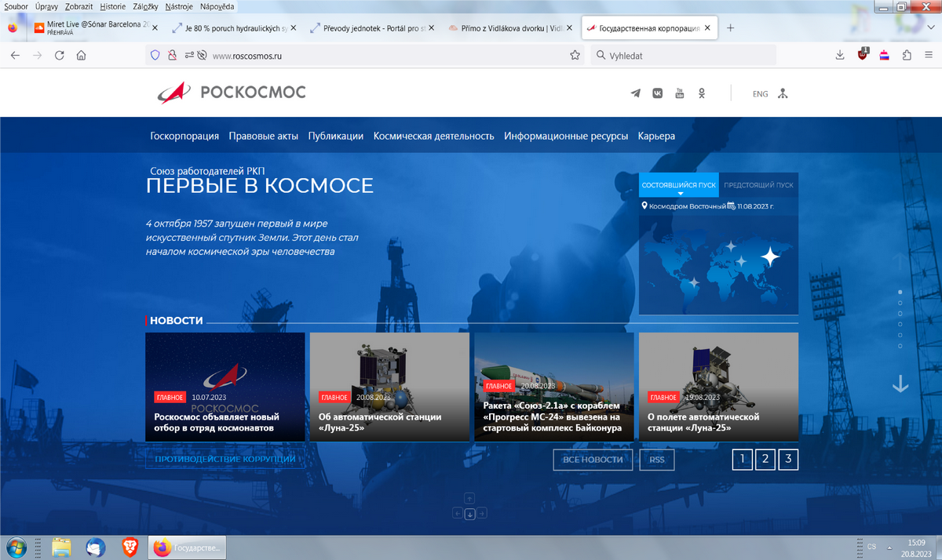The image size is (942, 560).
Task: Open tracking protection shield icon in address bar
Action: click(x=155, y=56)
